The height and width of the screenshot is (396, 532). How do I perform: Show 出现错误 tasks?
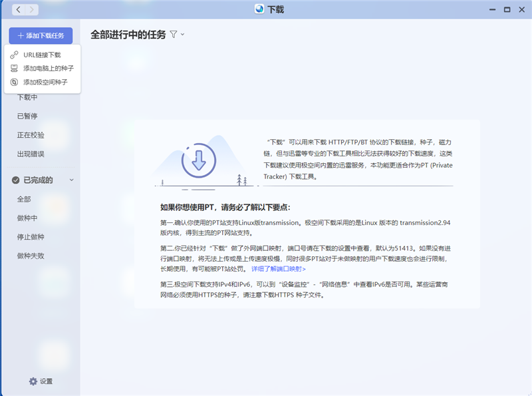click(x=31, y=154)
